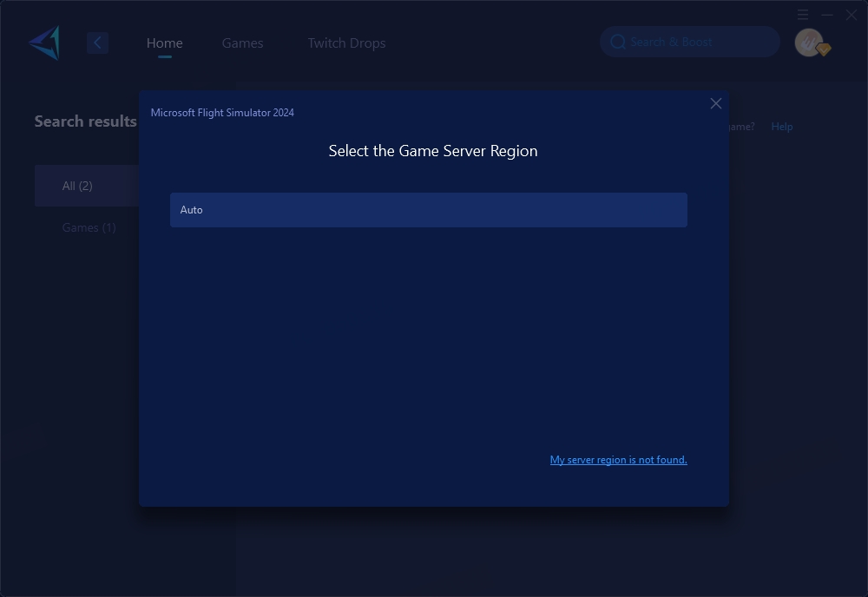
Task: Open the hamburger menu in title bar
Action: (x=803, y=15)
